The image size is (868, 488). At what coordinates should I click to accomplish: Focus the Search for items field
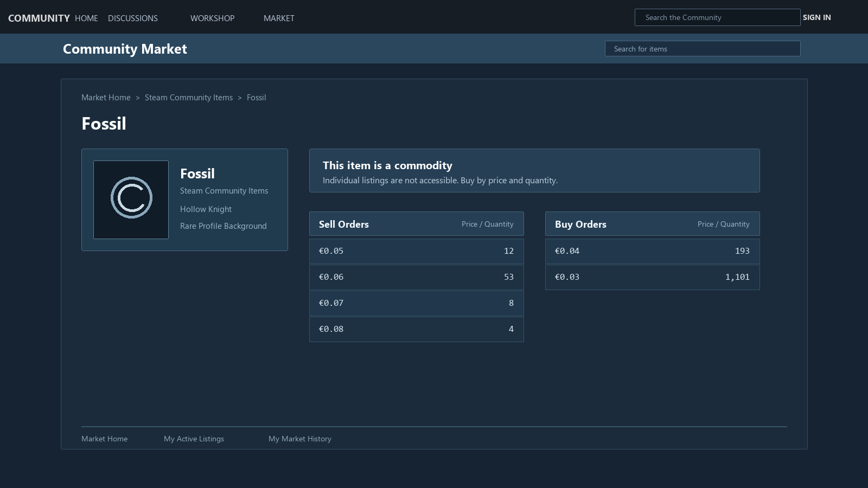click(703, 49)
